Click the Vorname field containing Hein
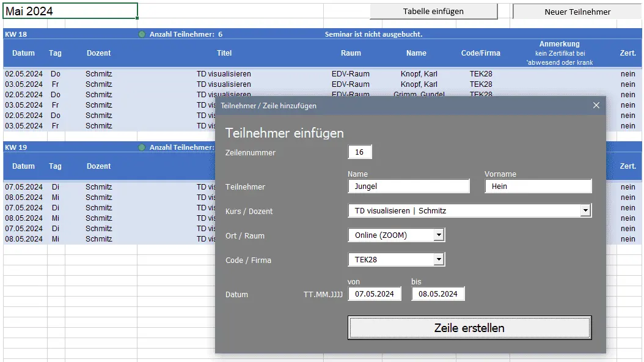Screen dimensions: 644x362 (538, 186)
